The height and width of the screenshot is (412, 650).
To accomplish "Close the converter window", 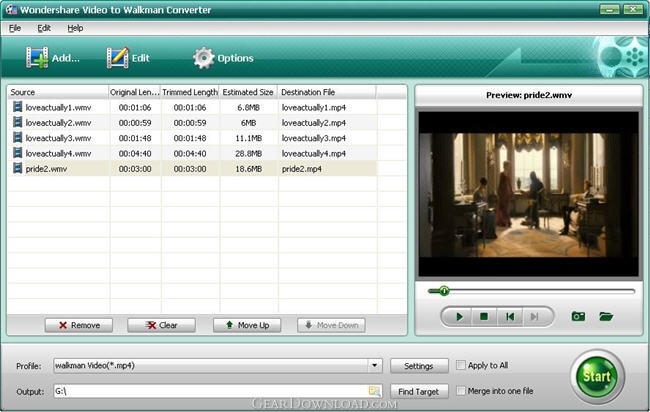I will pyautogui.click(x=633, y=9).
